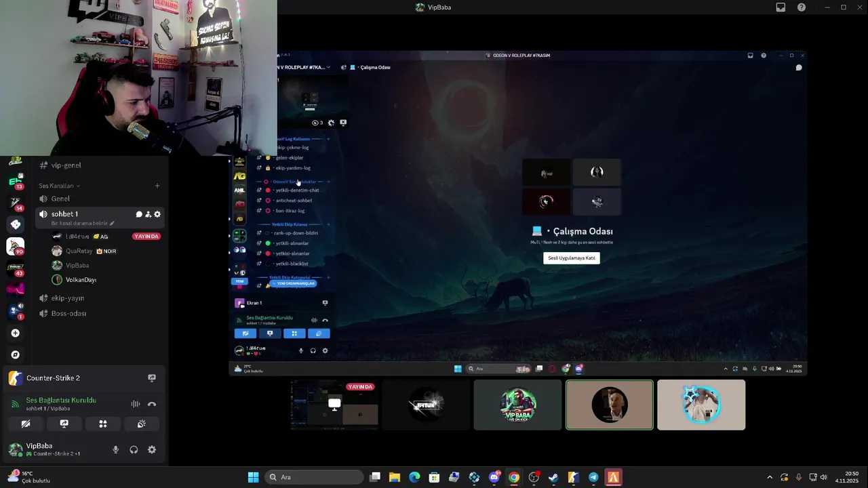Focus the Windows taskbar search box 'Ara'
Viewport: 868px width, 488px height.
point(314,477)
